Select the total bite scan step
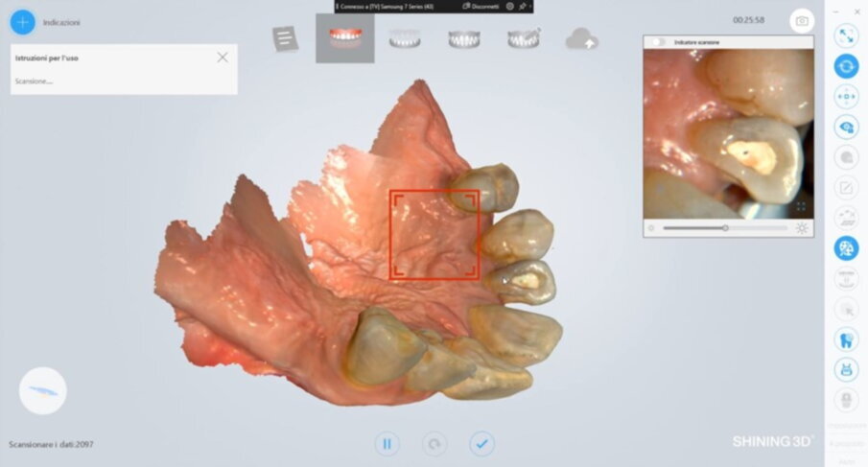The image size is (868, 467). pos(464,38)
